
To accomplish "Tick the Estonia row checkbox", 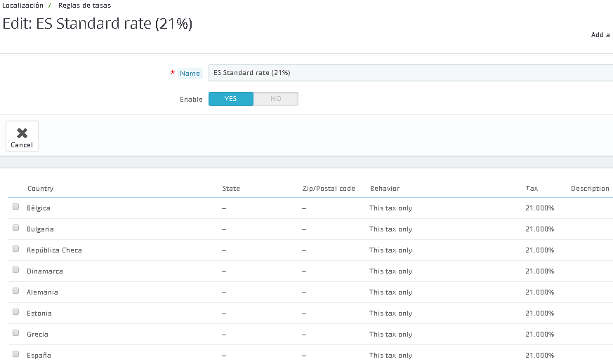I will click(16, 312).
